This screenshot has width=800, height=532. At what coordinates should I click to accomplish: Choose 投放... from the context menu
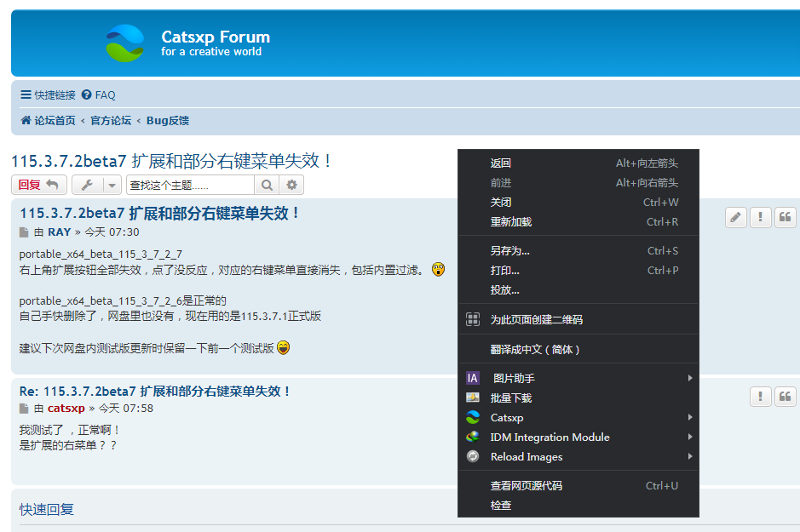tap(578, 290)
